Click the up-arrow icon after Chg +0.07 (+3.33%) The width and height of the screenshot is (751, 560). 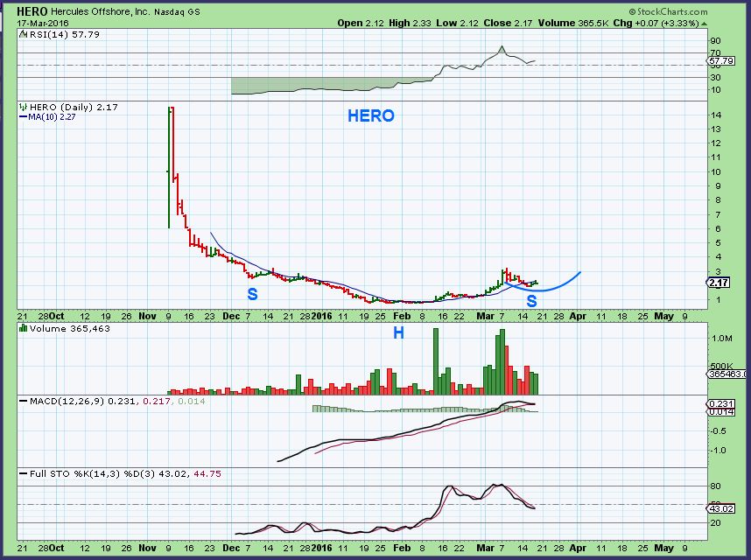[x=705, y=23]
